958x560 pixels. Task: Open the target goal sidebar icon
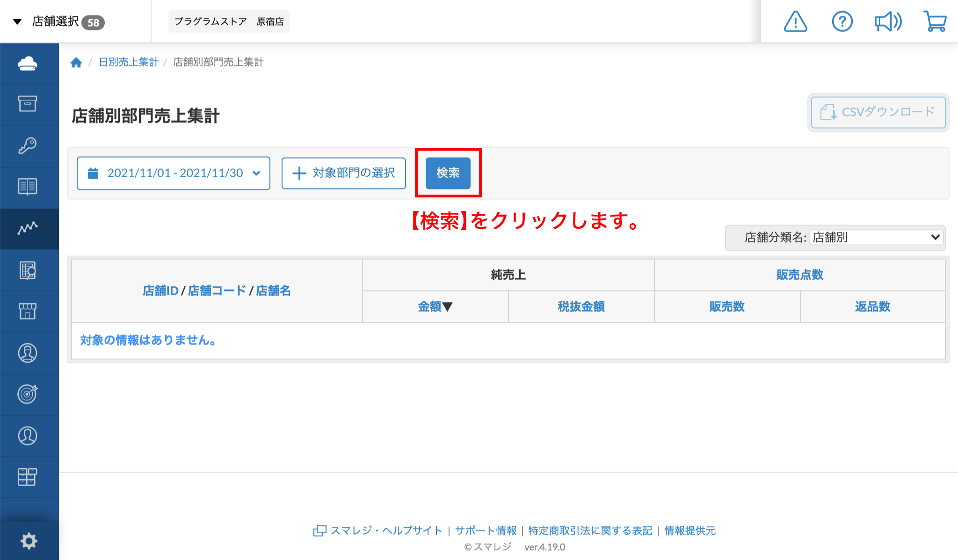tap(28, 394)
